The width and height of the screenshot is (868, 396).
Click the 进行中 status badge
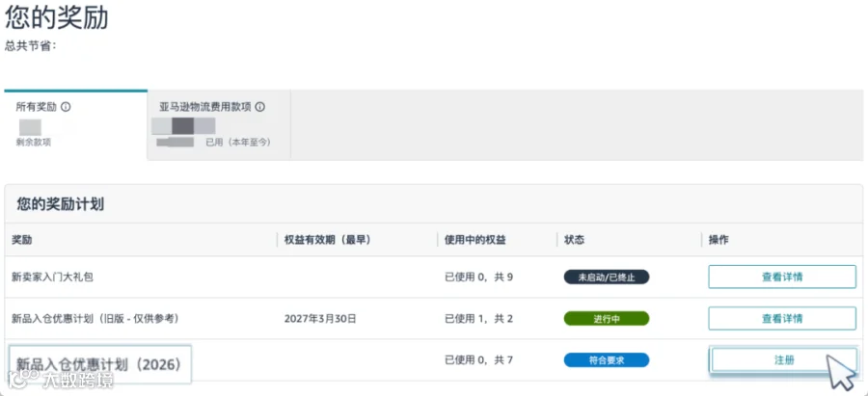(607, 319)
